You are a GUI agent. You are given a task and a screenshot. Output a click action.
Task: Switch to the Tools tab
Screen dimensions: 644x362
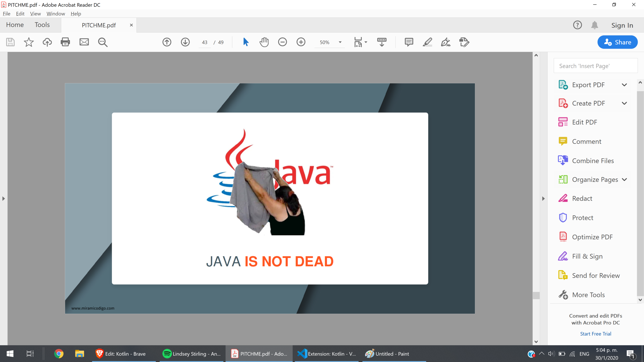coord(42,25)
